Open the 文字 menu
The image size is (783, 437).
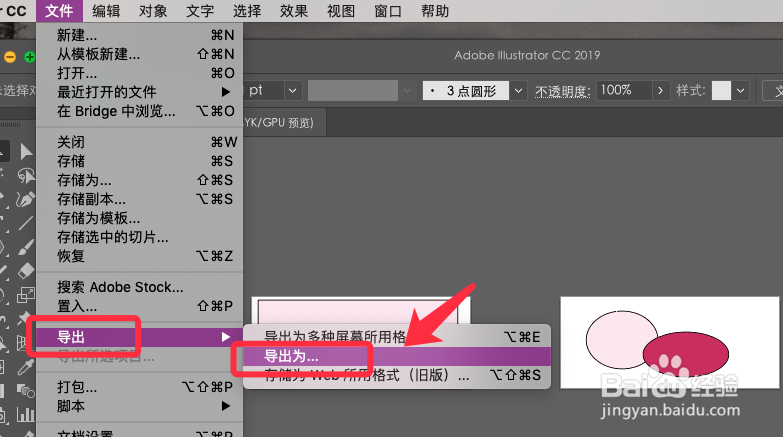click(200, 11)
